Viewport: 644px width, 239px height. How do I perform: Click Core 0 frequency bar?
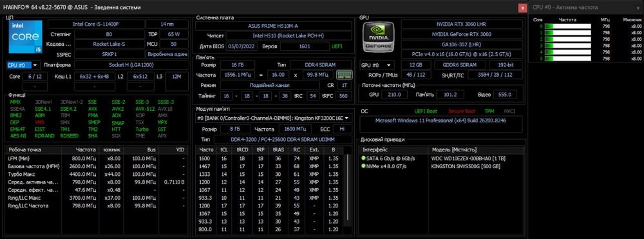point(567,26)
